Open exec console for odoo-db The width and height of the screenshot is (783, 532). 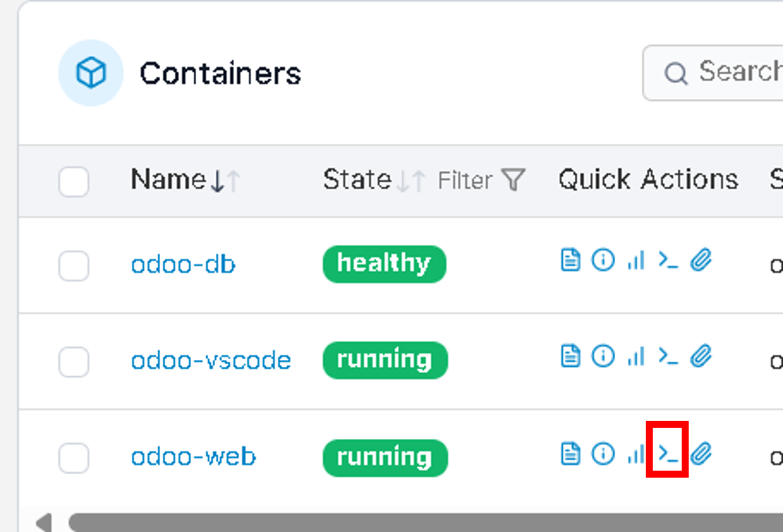click(x=668, y=260)
